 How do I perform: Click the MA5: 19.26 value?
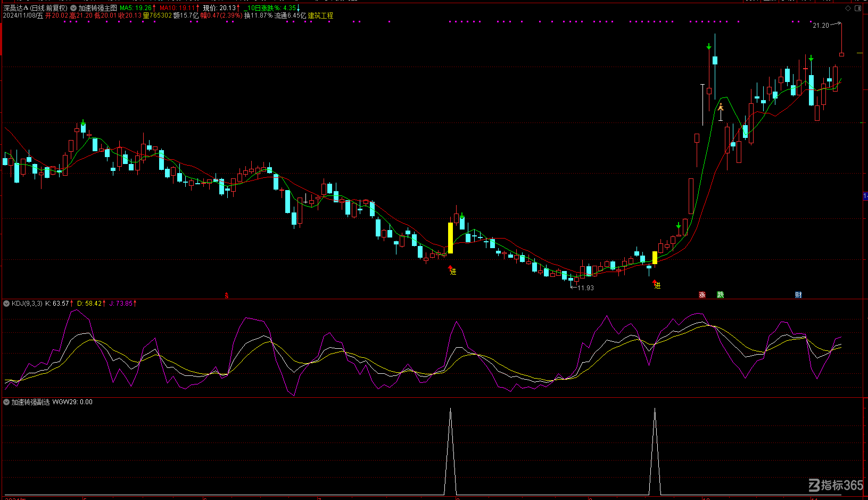[136, 8]
